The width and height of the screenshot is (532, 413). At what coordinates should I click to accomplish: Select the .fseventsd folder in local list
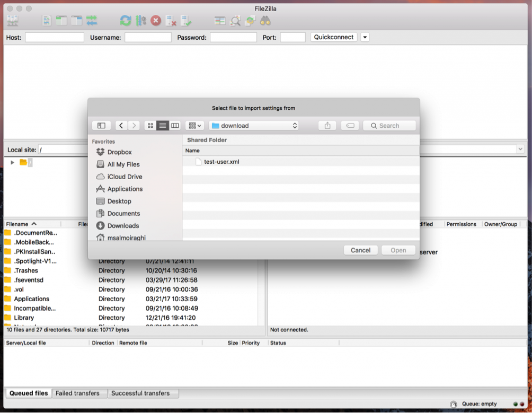click(x=29, y=280)
